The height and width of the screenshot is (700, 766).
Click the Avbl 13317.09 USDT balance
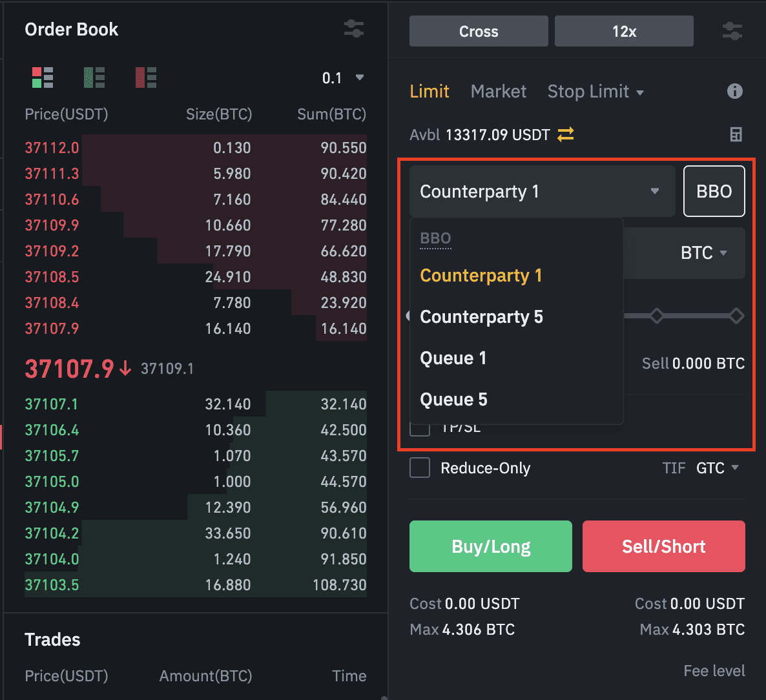480,134
